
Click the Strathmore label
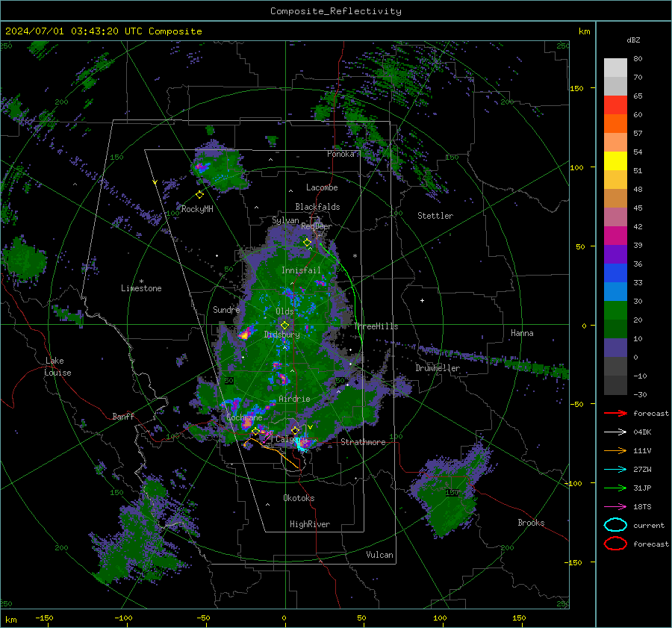click(x=363, y=442)
